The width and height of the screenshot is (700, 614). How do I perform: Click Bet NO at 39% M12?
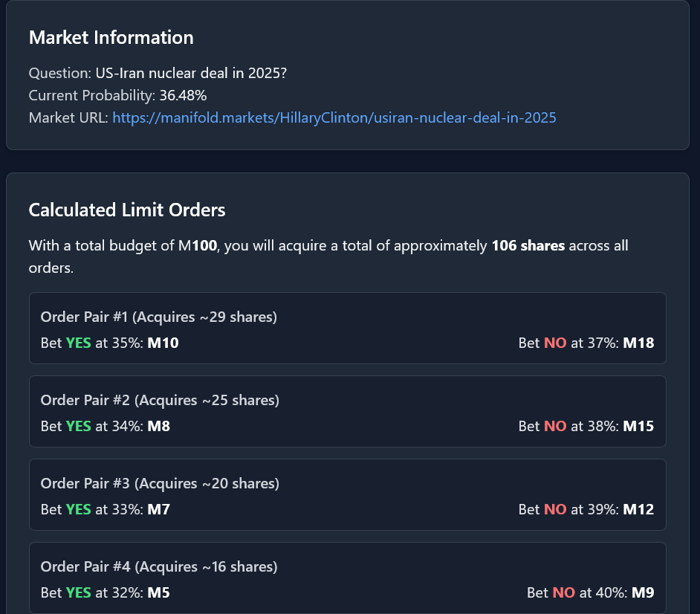pyautogui.click(x=586, y=509)
